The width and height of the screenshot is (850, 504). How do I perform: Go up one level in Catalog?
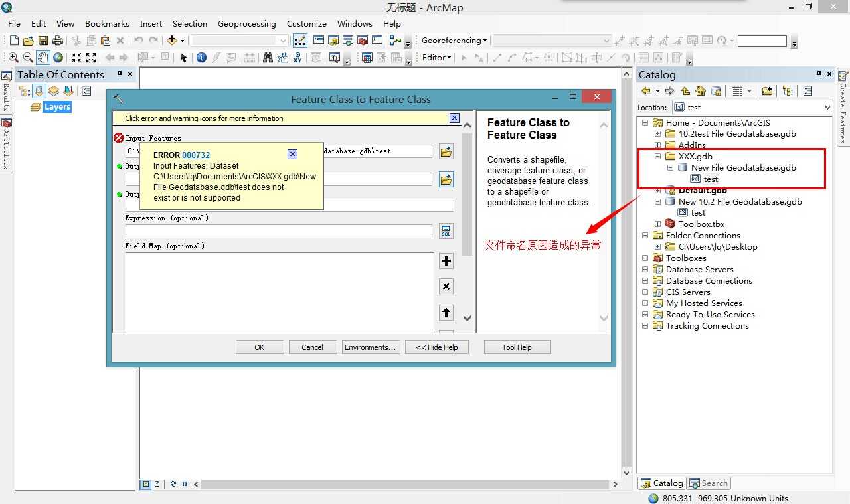686,91
